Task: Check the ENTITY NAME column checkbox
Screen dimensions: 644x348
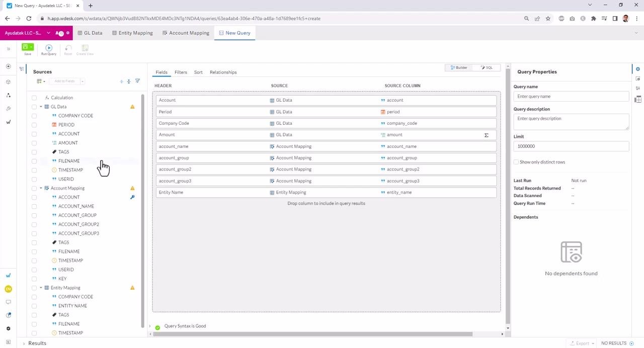Action: coord(34,306)
